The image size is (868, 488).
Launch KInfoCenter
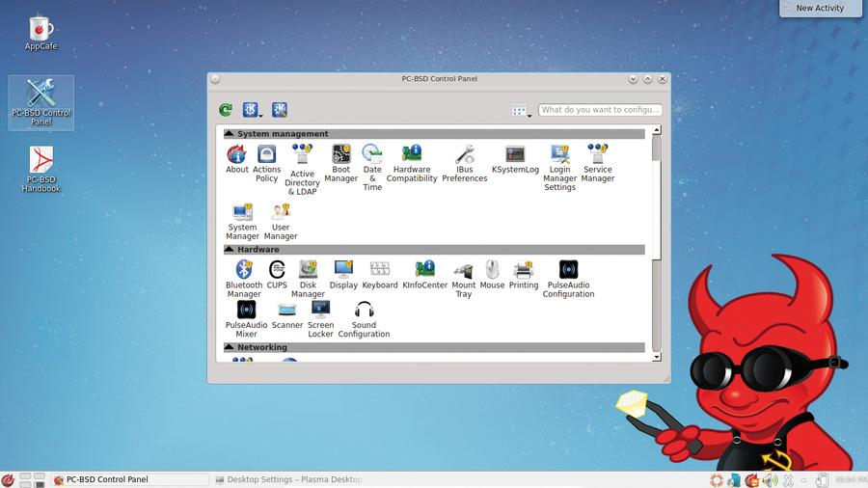point(424,275)
